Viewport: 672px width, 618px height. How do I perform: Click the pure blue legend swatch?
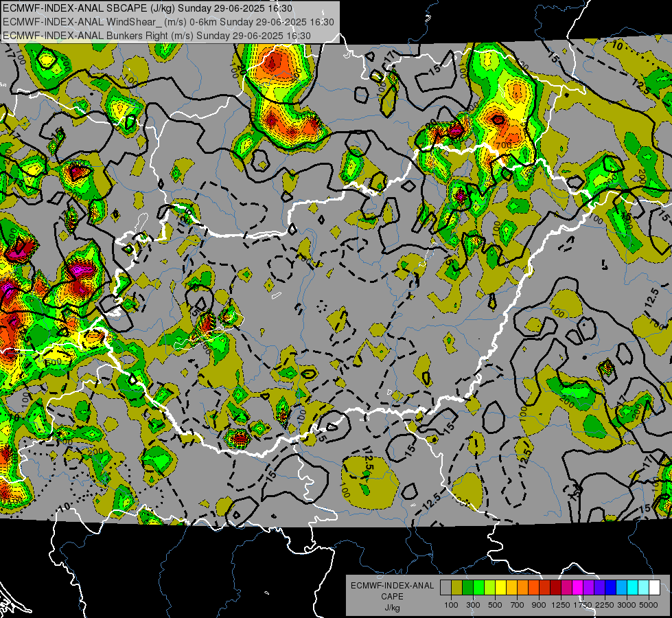pyautogui.click(x=611, y=588)
